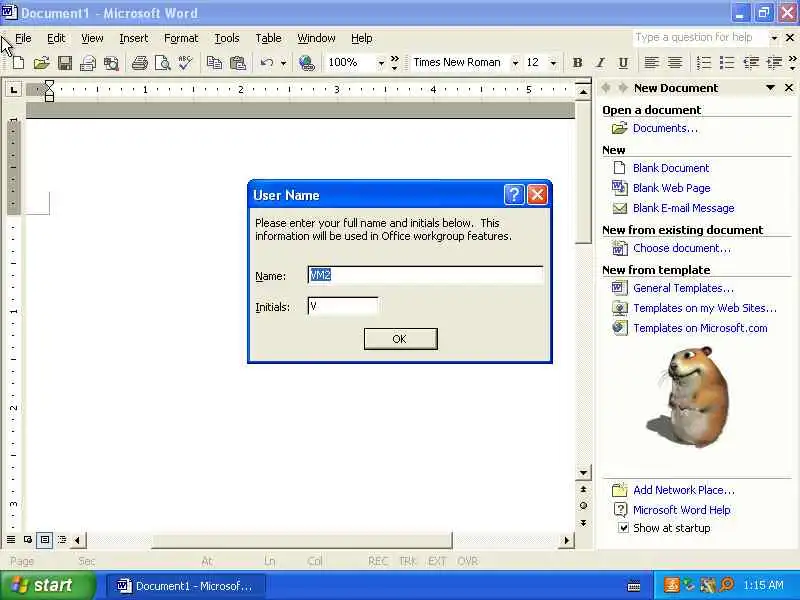This screenshot has height=600, width=800.
Task: Close the New Document task pane
Action: coord(789,88)
